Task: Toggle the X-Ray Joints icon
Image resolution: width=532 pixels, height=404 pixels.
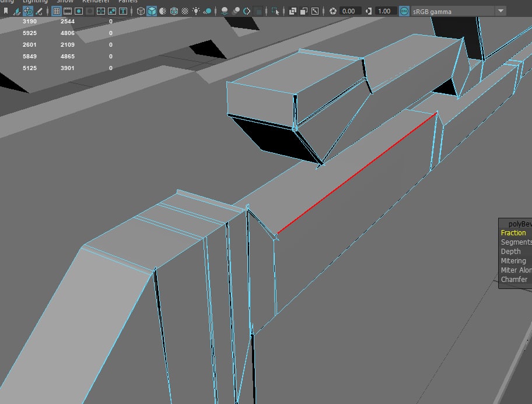Action: pyautogui.click(x=315, y=11)
